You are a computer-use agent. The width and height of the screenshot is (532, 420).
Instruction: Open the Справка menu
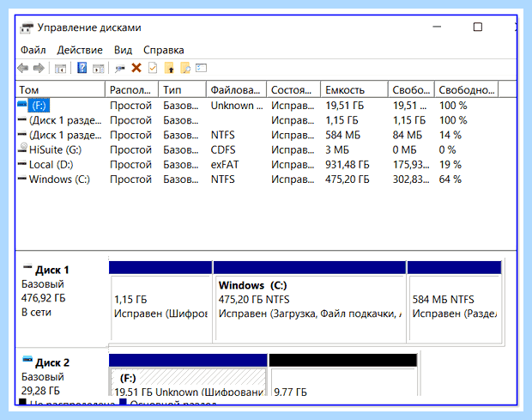[164, 51]
